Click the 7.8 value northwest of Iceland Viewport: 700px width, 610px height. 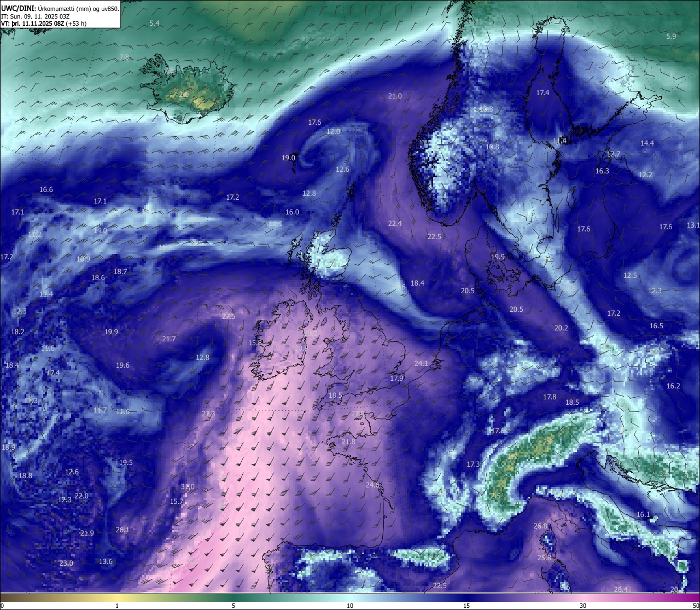(124, 57)
